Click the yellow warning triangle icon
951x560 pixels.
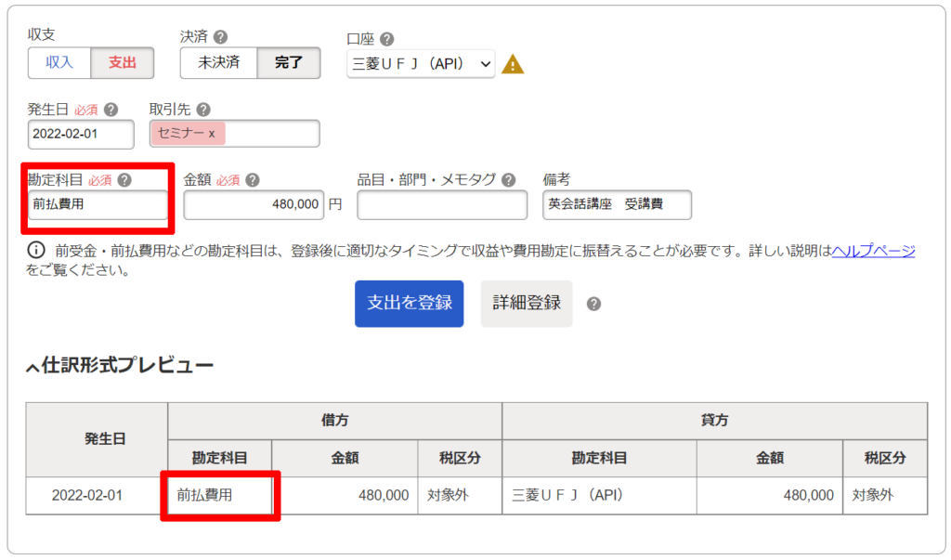click(x=513, y=64)
